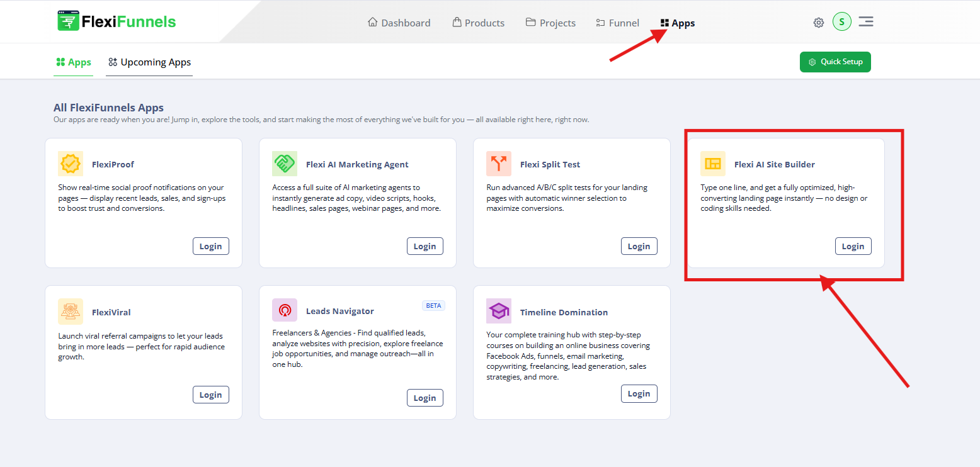Log in to Flexi AI Marketing Agent
This screenshot has height=467, width=980.
[425, 246]
